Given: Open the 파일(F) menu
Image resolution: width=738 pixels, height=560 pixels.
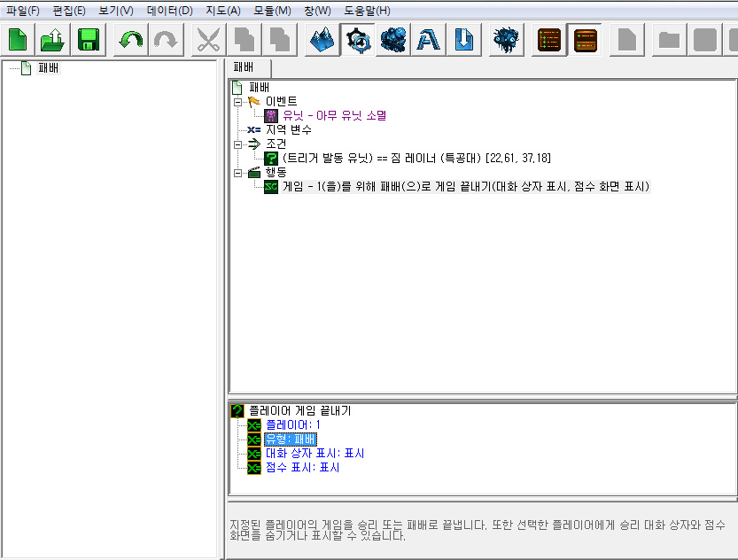Looking at the screenshot, I should coord(23,11).
